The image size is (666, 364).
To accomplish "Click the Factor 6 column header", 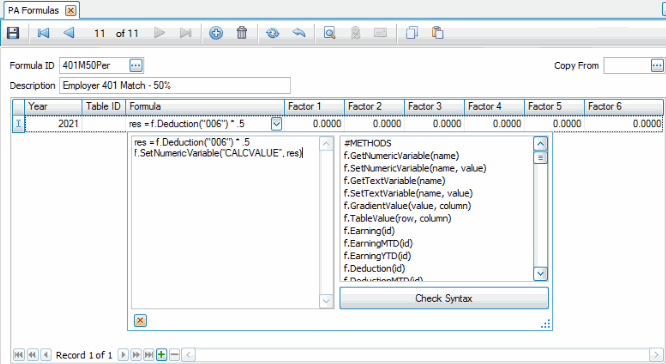I will [624, 106].
